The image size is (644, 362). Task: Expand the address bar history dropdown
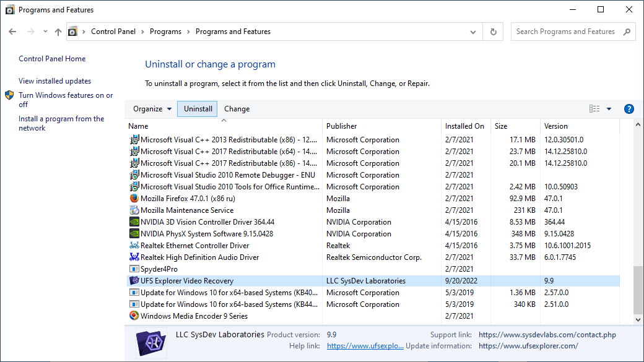[473, 32]
